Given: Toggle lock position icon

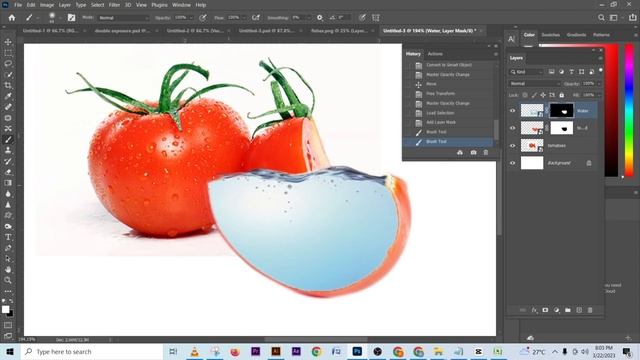Looking at the screenshot, I should click(543, 95).
